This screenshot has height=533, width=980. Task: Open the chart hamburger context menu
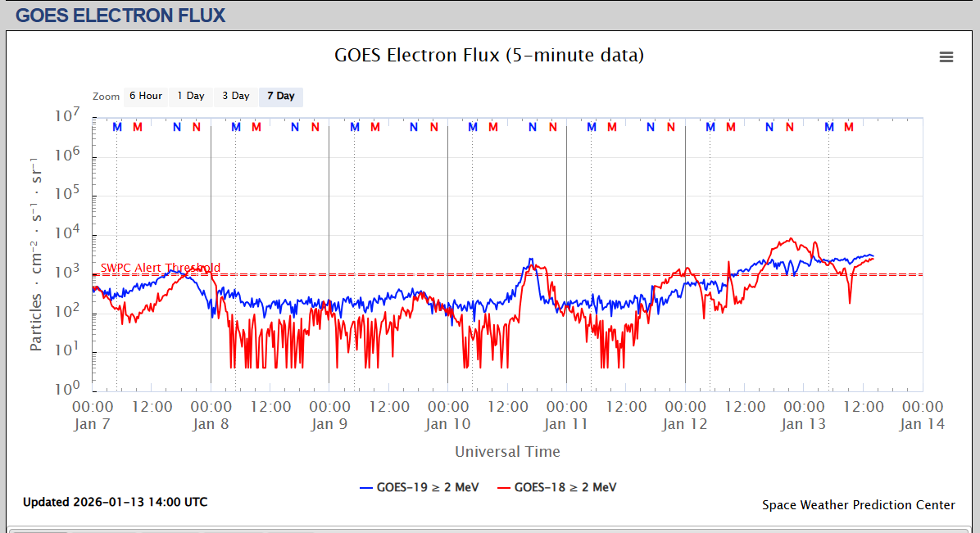click(x=946, y=56)
